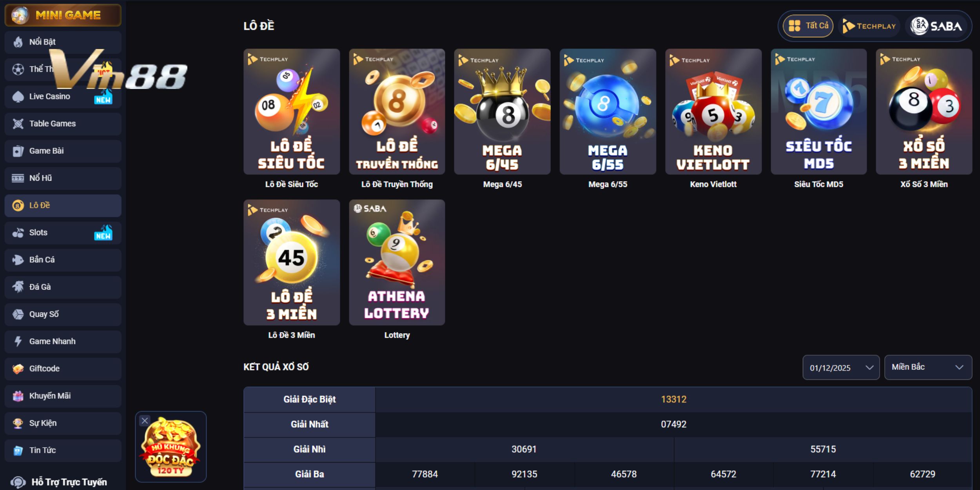980x490 pixels.
Task: Open the Slots menu item
Action: [63, 233]
